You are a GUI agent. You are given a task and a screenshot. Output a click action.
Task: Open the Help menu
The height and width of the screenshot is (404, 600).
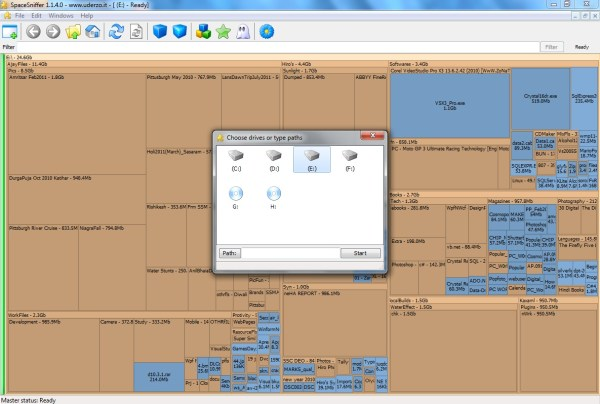click(87, 16)
